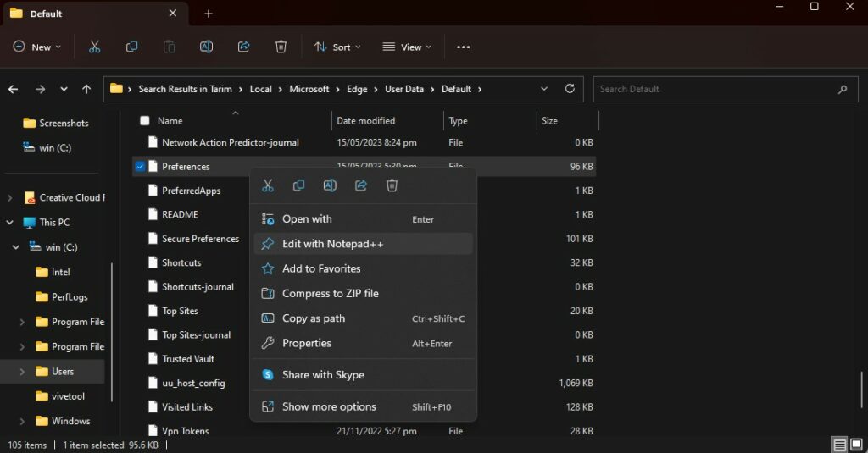868x453 pixels.
Task: Select Show more options
Action: tap(329, 407)
